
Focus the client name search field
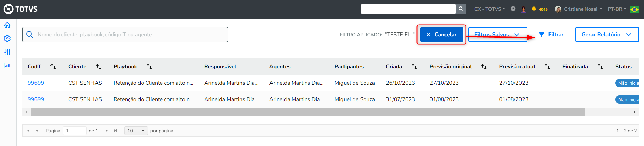pos(130,35)
